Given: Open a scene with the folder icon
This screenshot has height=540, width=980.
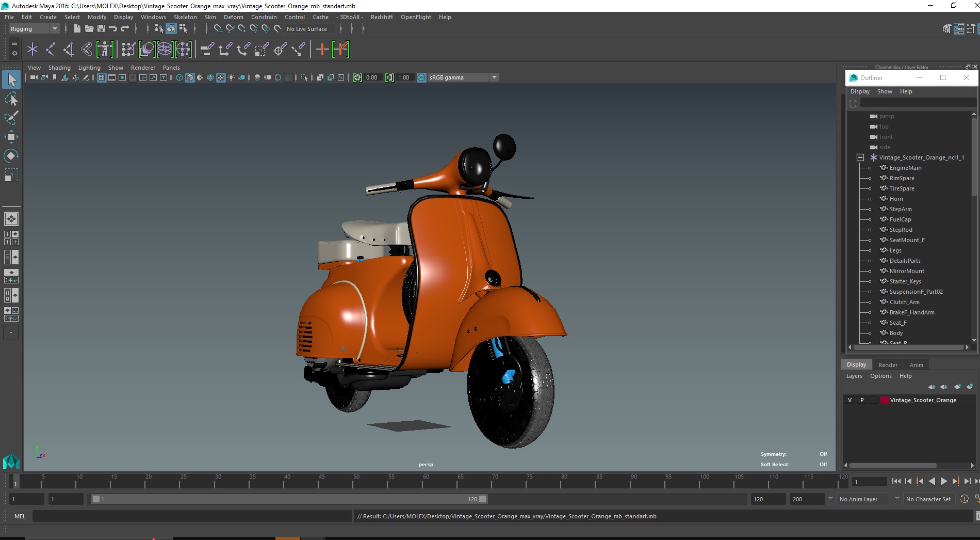Looking at the screenshot, I should tap(89, 29).
